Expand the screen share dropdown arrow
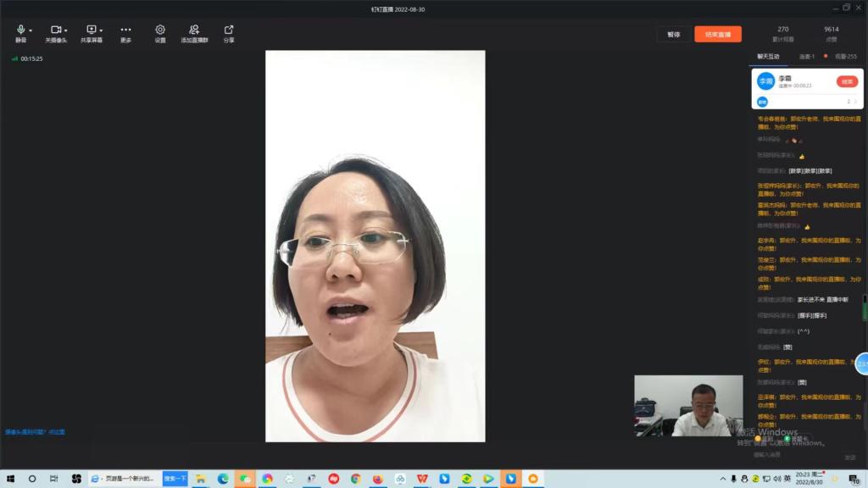Viewport: 868px width, 488px height. (102, 30)
